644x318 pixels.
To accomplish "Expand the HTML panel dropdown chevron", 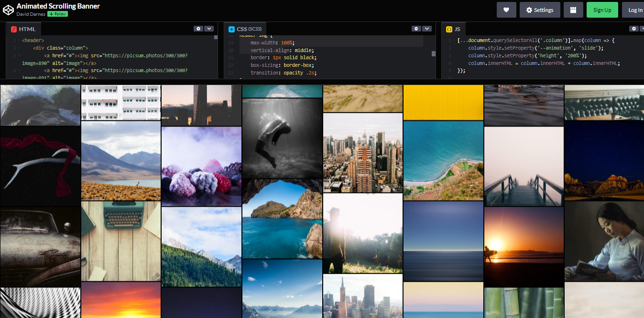I will [x=209, y=29].
